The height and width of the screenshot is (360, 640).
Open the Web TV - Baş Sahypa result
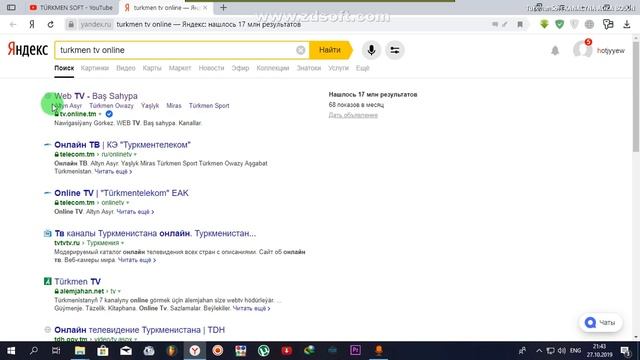(x=96, y=96)
